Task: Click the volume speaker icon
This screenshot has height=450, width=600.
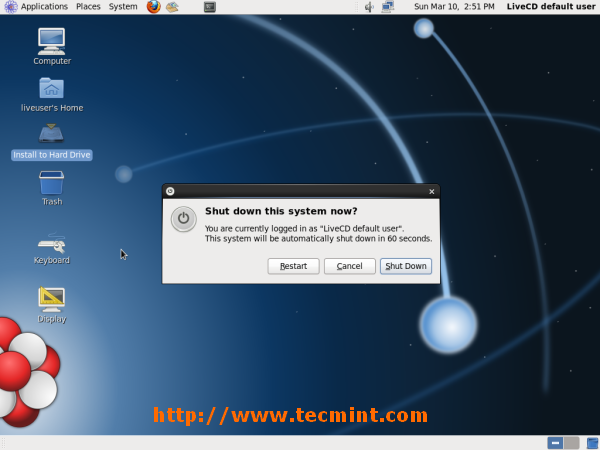Action: (x=369, y=7)
